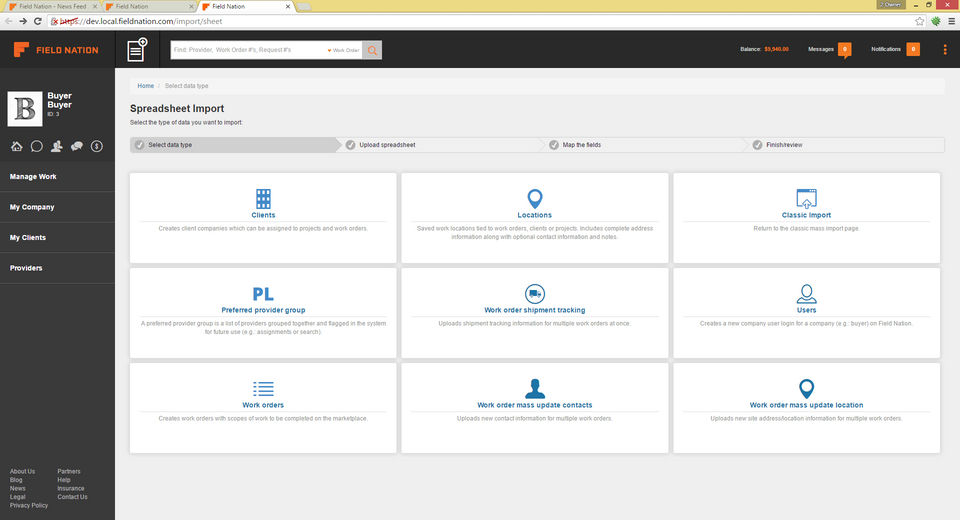
Task: Open the sidebar person profile icon
Action: (56, 146)
